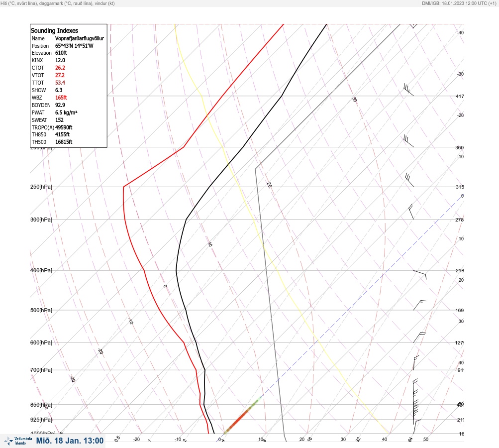Viewport: 499px width, 448px height.
Task: Click the date label Mið. 18 Jan. 13:00
Action: pyautogui.click(x=70, y=441)
